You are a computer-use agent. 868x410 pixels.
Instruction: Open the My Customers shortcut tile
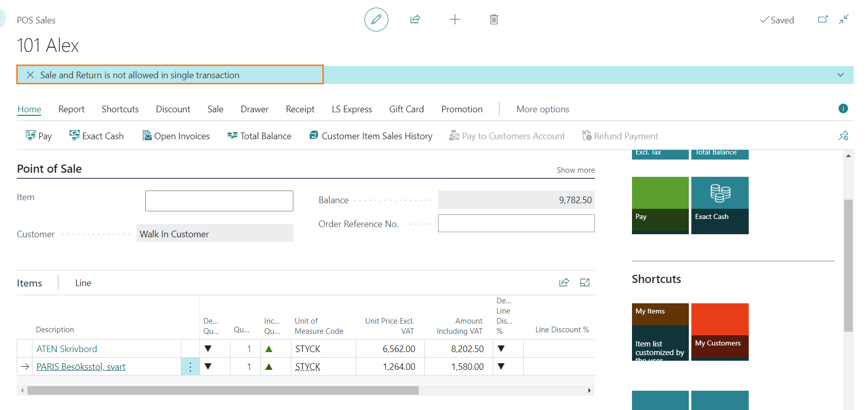coord(720,332)
